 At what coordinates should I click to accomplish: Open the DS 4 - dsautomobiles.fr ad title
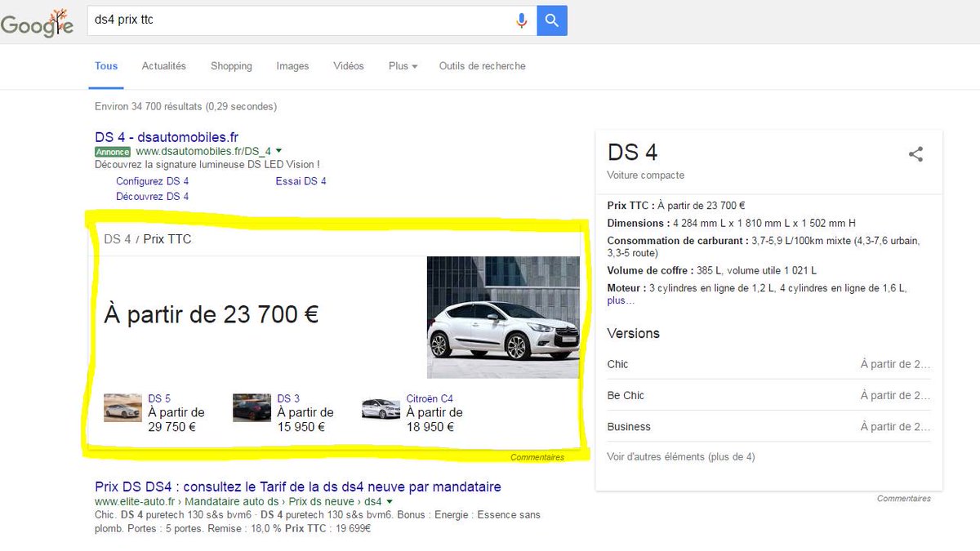coord(167,137)
